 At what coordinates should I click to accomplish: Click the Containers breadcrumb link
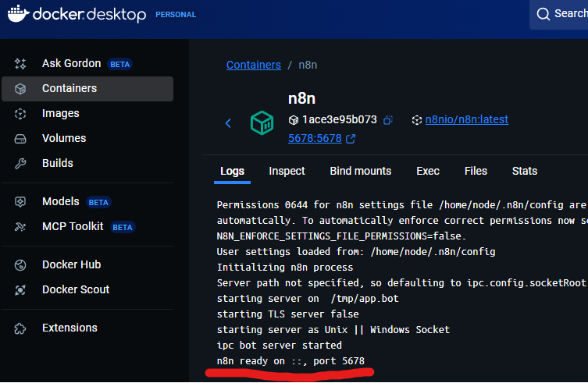tap(254, 65)
